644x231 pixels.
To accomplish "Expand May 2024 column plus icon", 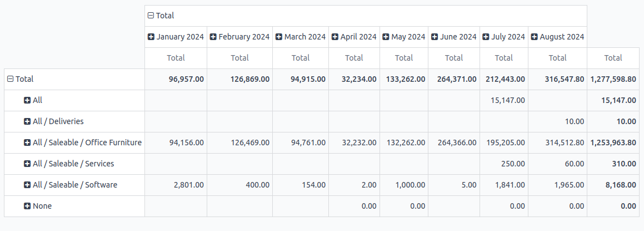I will point(386,37).
